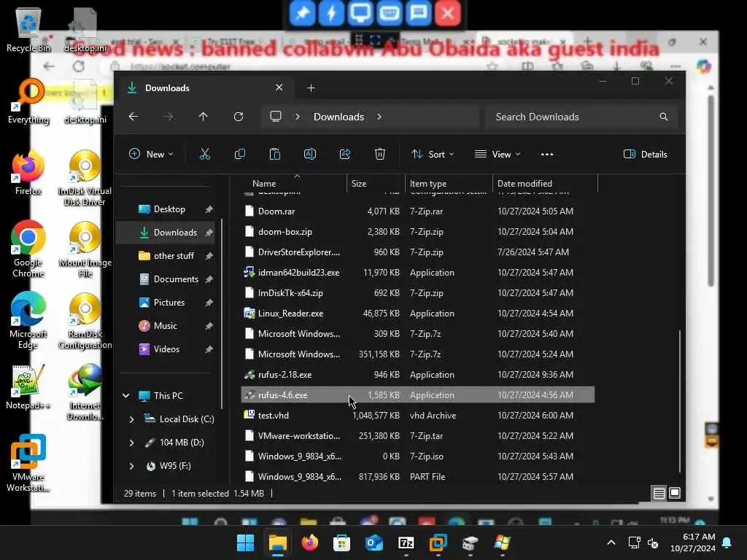
Task: Expand the Local Disk (C:) node
Action: 131,419
